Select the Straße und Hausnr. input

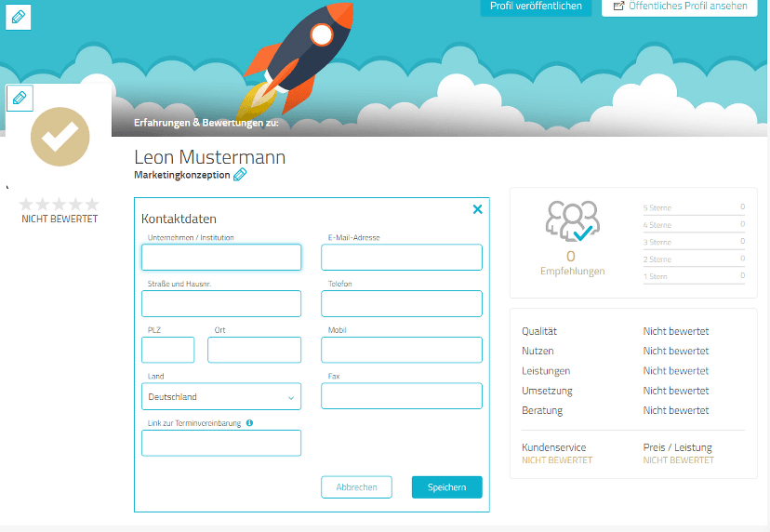coord(221,304)
